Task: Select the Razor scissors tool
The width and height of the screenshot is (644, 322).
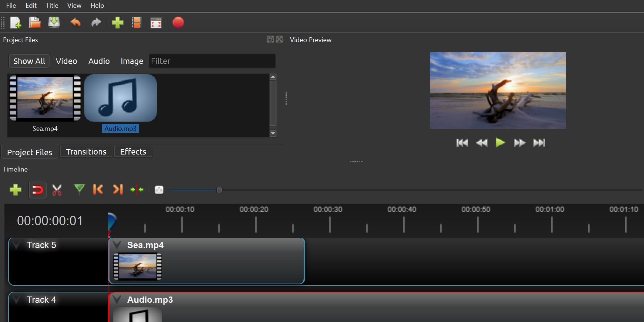Action: 57,190
